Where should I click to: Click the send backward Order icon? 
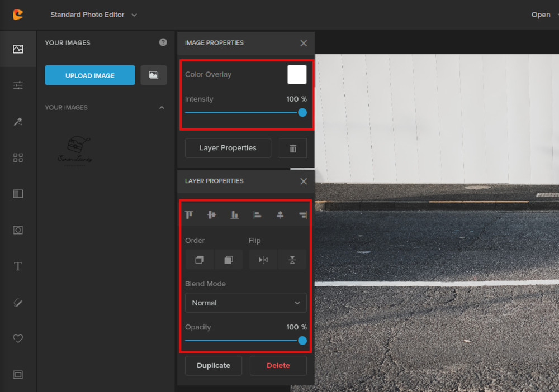click(x=229, y=259)
